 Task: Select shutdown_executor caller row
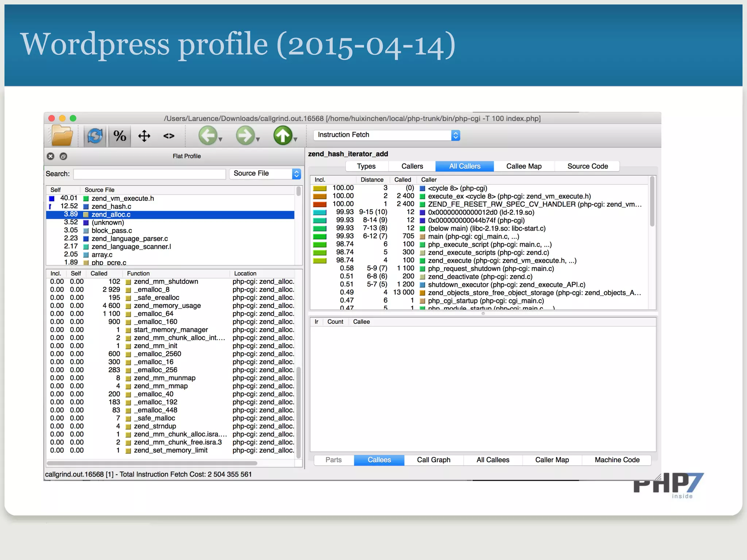pos(479,284)
